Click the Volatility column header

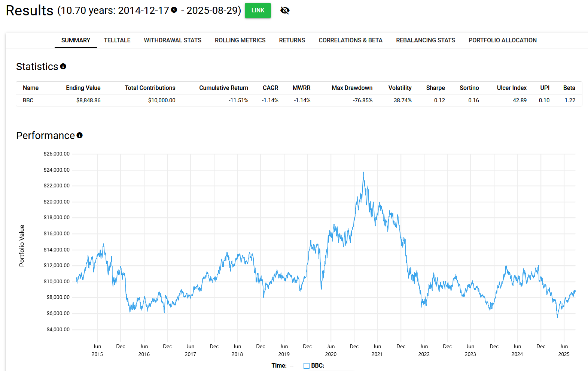(x=400, y=88)
